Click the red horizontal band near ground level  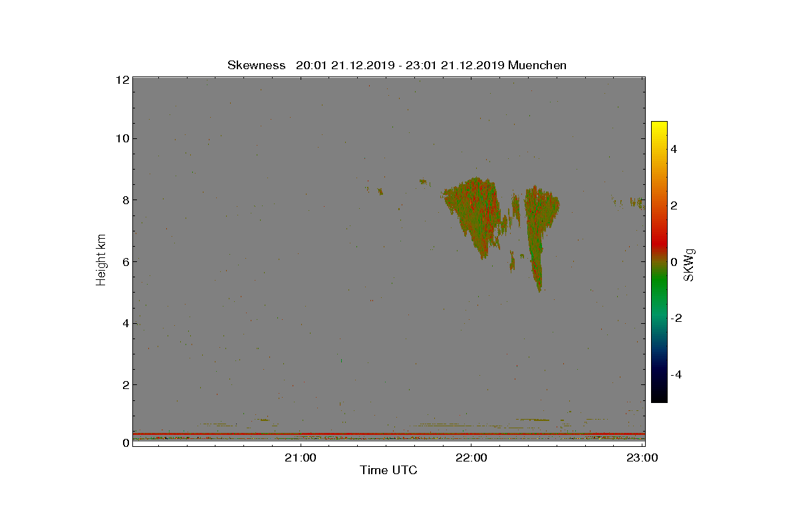click(x=388, y=434)
